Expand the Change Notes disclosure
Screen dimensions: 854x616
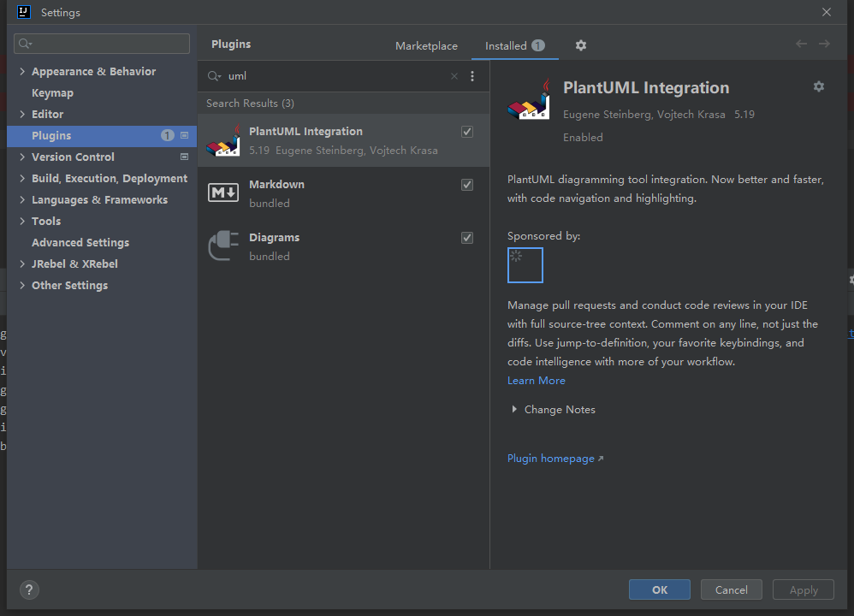pos(514,410)
